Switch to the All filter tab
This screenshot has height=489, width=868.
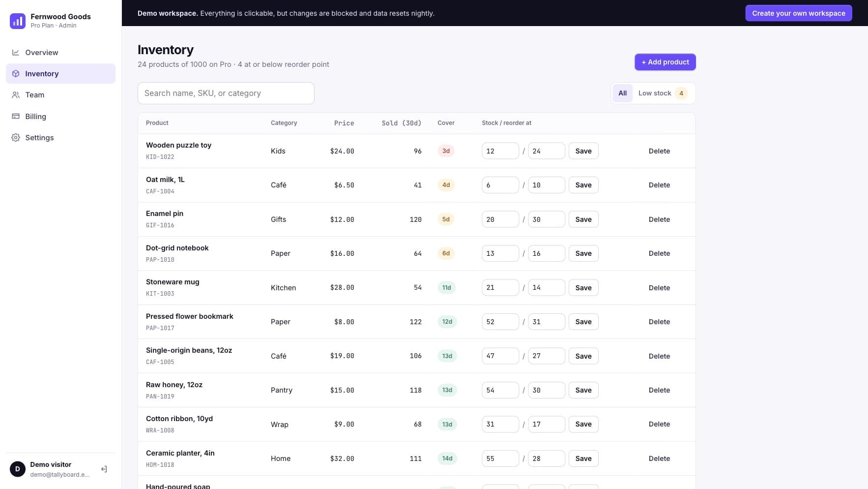coord(622,93)
